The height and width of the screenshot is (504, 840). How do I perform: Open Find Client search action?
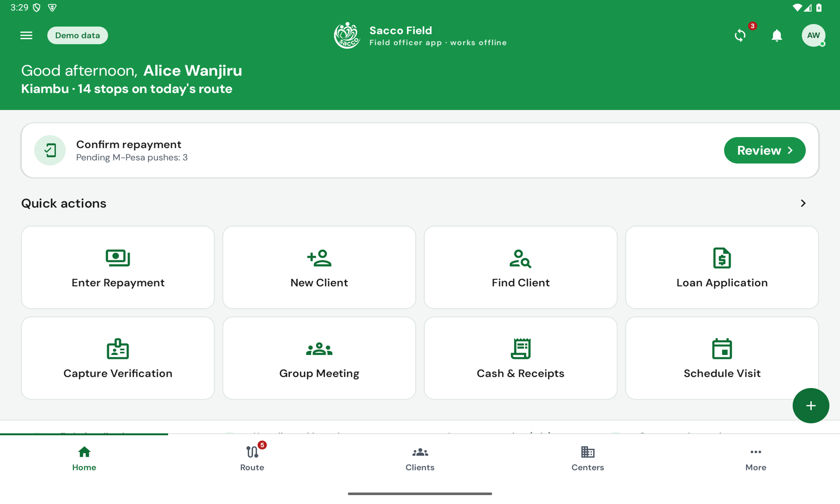click(x=520, y=267)
